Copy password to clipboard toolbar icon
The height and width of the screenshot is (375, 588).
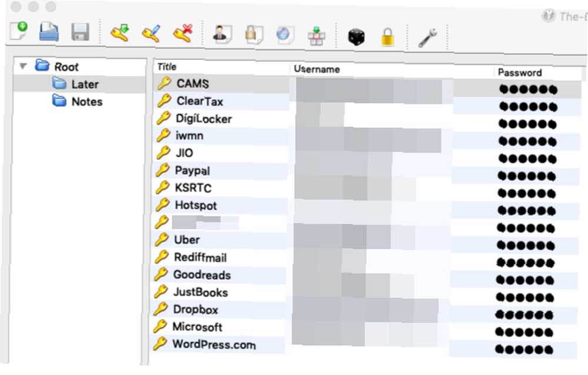[x=254, y=35]
